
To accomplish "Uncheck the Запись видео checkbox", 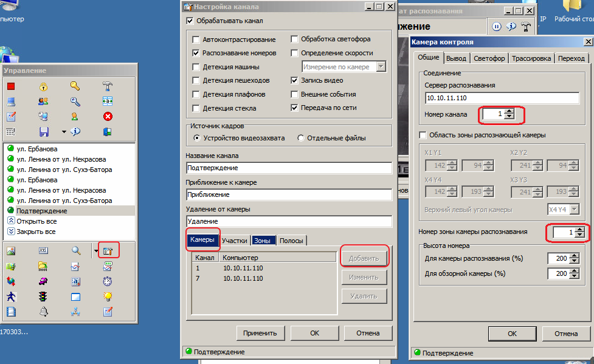I will click(x=295, y=80).
